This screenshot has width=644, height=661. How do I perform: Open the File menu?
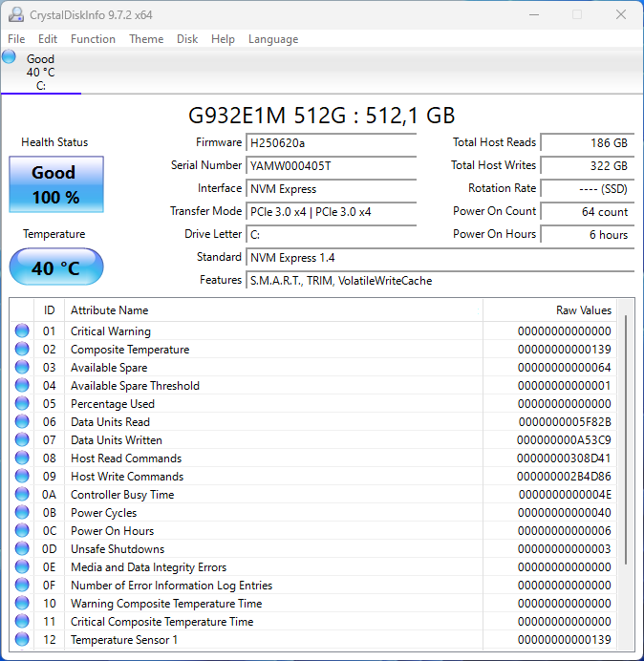click(x=16, y=39)
